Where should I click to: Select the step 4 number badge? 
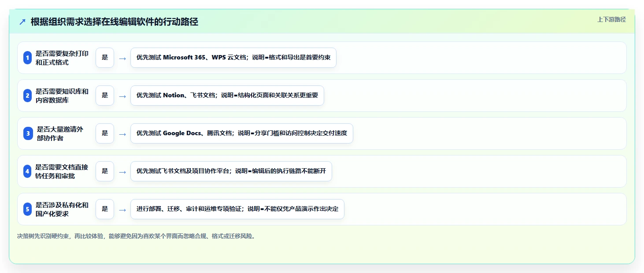[x=27, y=171]
